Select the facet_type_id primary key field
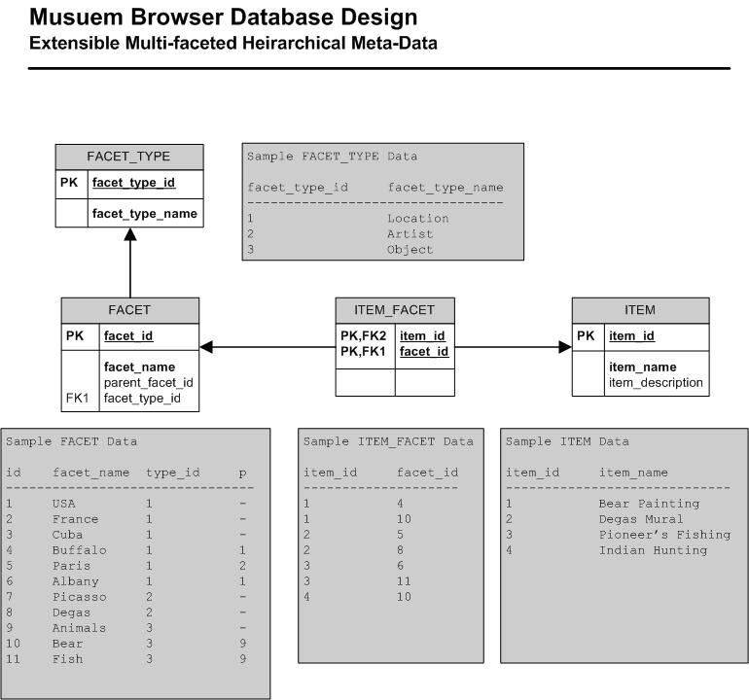 pyautogui.click(x=133, y=182)
